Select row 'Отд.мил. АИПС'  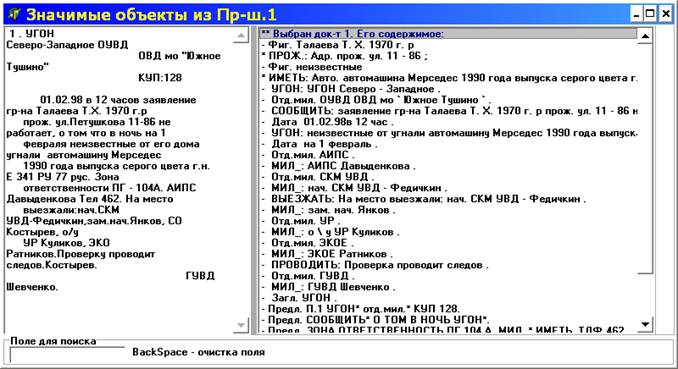point(448,155)
